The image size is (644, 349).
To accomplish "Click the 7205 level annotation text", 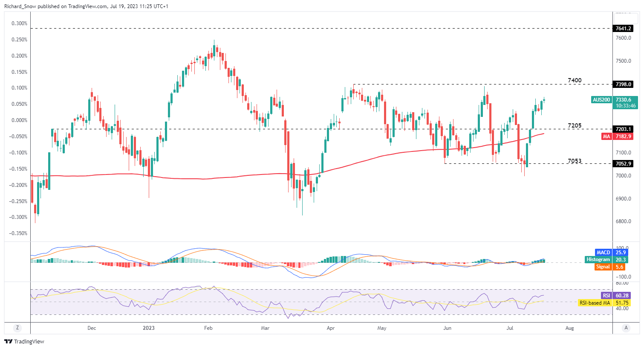I will tap(575, 125).
